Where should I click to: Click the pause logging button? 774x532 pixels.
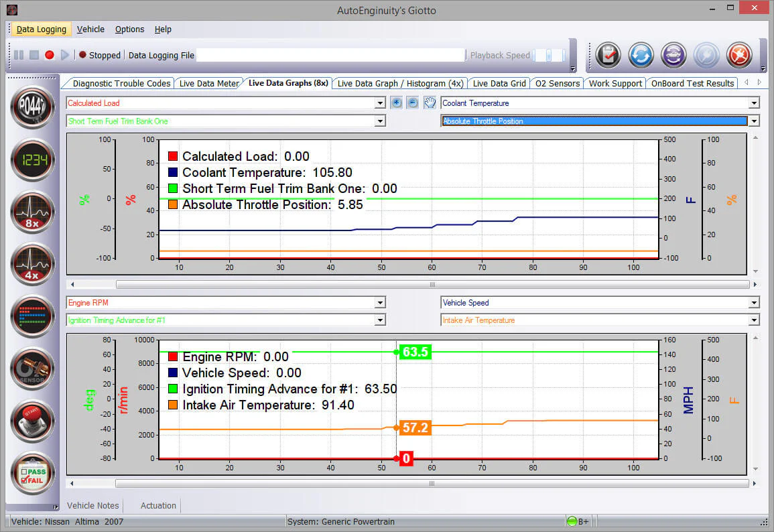[19, 55]
